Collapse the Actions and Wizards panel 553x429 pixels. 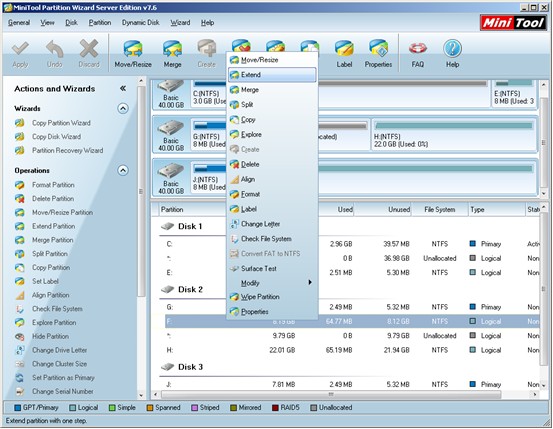pos(123,88)
